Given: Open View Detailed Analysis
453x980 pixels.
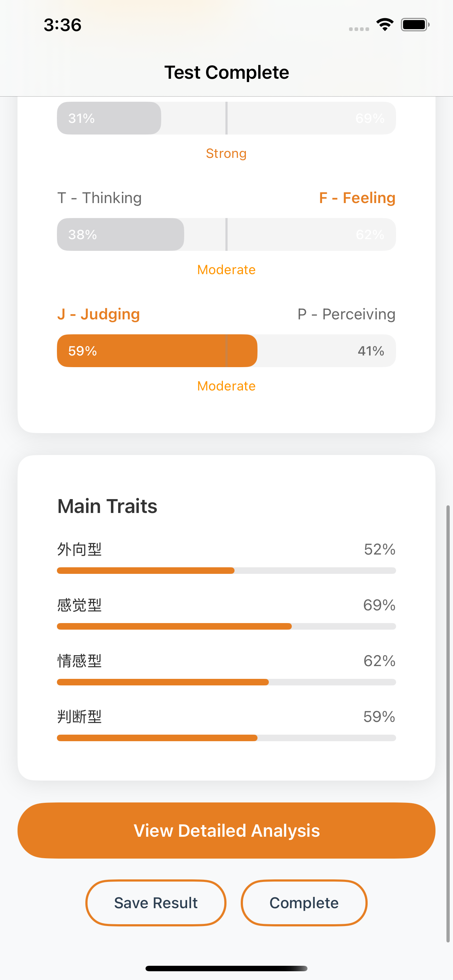Looking at the screenshot, I should pyautogui.click(x=226, y=830).
